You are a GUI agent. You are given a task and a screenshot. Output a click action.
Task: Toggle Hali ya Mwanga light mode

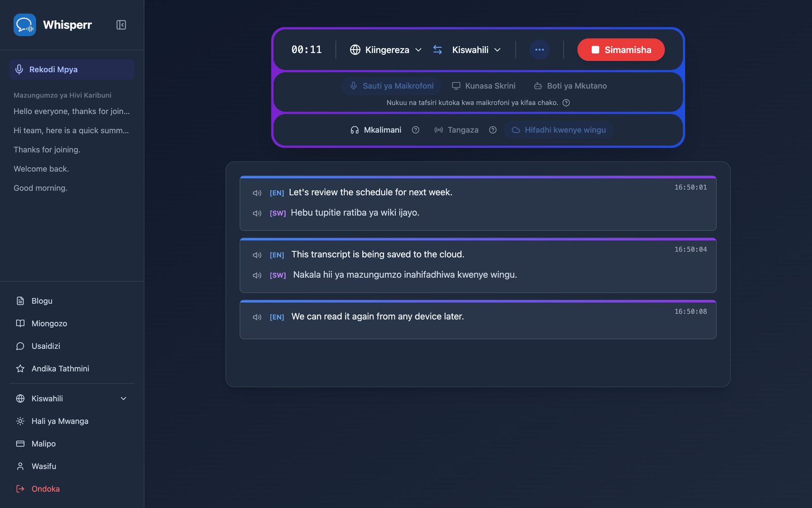point(72,421)
